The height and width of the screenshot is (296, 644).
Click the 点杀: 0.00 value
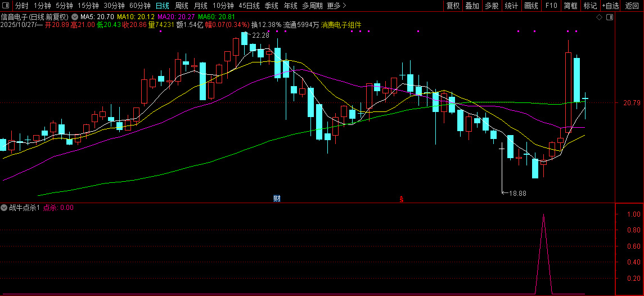tap(58, 208)
